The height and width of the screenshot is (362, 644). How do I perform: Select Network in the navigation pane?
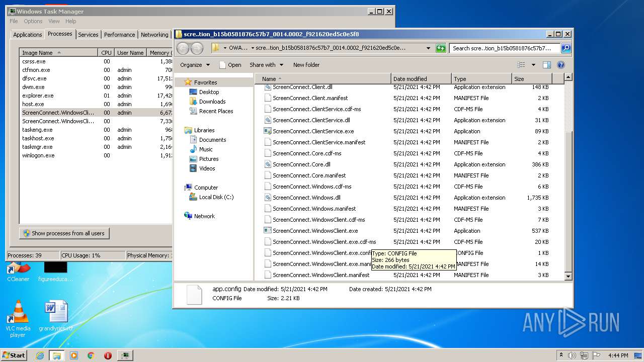point(204,216)
